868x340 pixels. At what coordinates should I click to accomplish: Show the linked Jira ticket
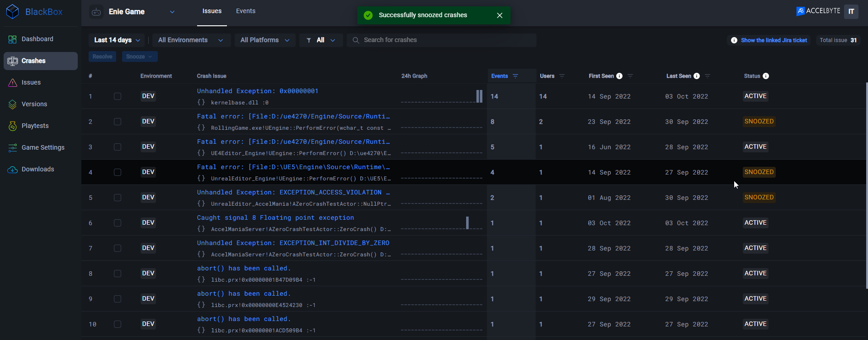point(774,40)
